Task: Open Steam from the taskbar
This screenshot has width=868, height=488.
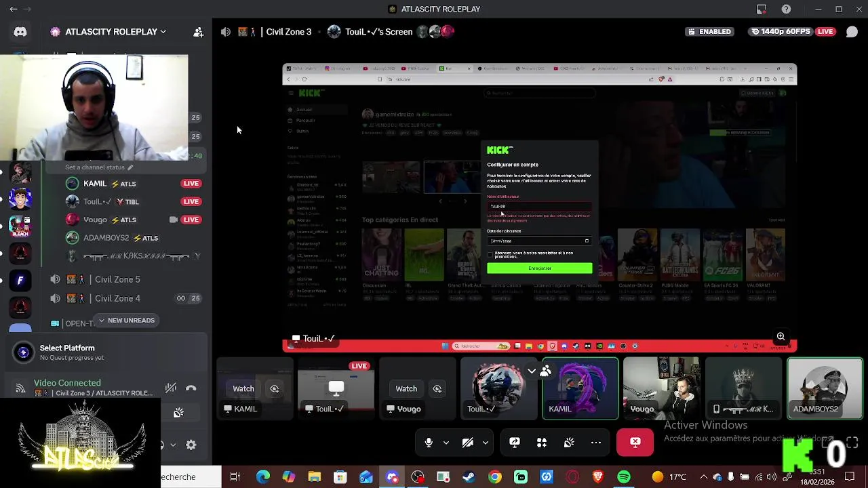Action: (469, 477)
